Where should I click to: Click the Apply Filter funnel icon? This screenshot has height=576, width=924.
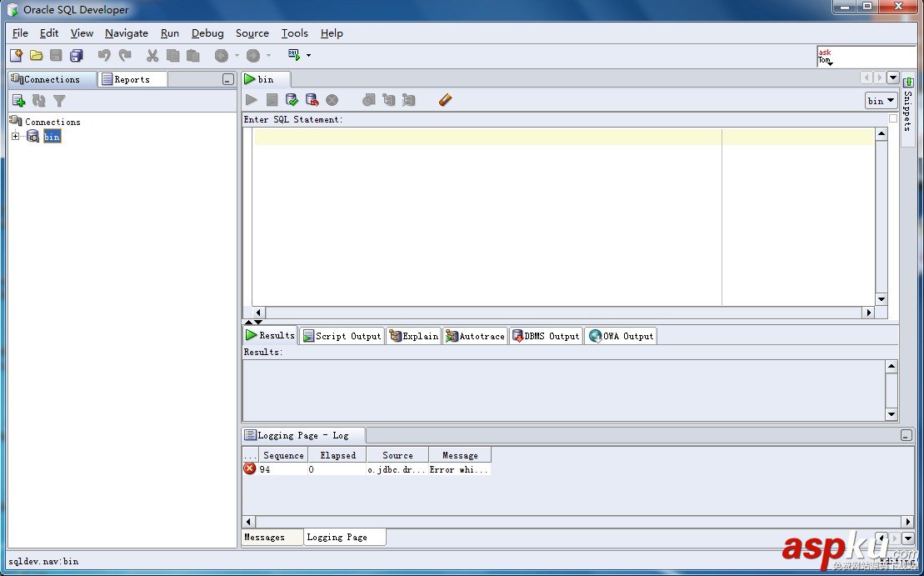click(59, 101)
